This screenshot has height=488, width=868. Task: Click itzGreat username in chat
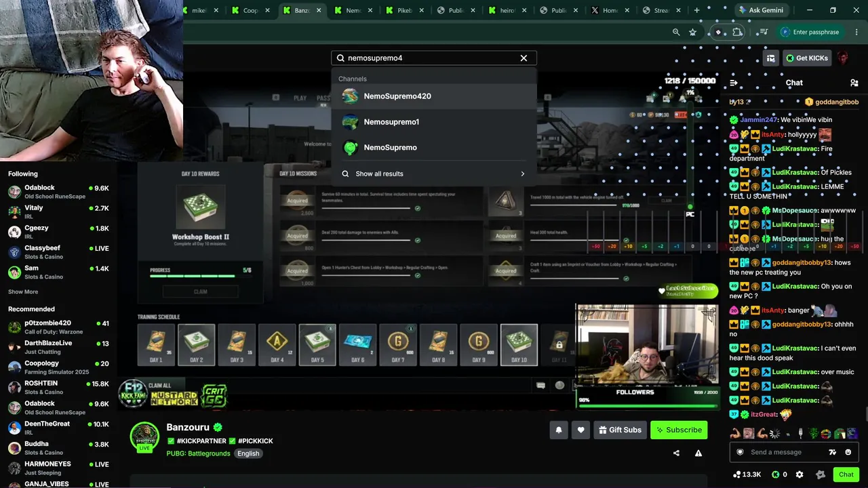764,415
